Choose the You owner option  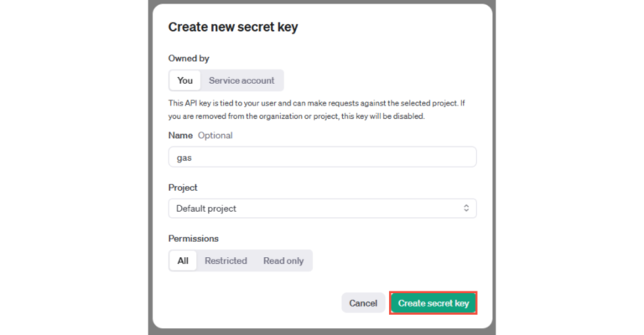[x=184, y=80]
